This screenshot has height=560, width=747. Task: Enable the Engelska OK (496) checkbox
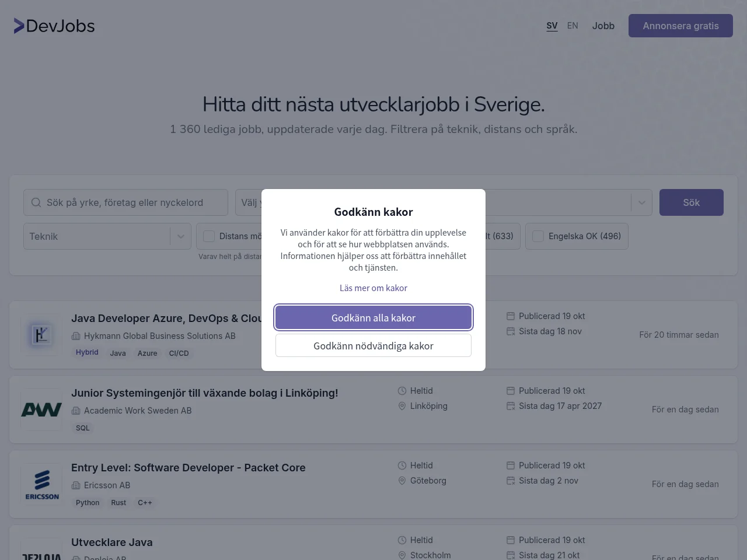pyautogui.click(x=538, y=236)
